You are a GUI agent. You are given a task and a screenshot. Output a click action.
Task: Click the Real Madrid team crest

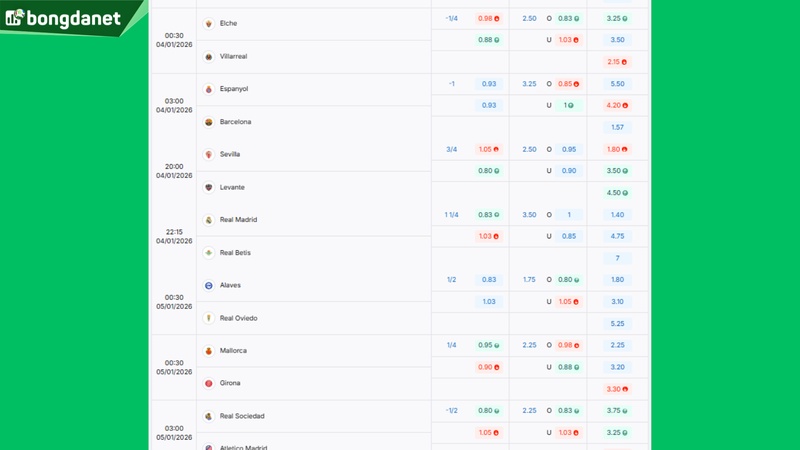[x=209, y=220]
